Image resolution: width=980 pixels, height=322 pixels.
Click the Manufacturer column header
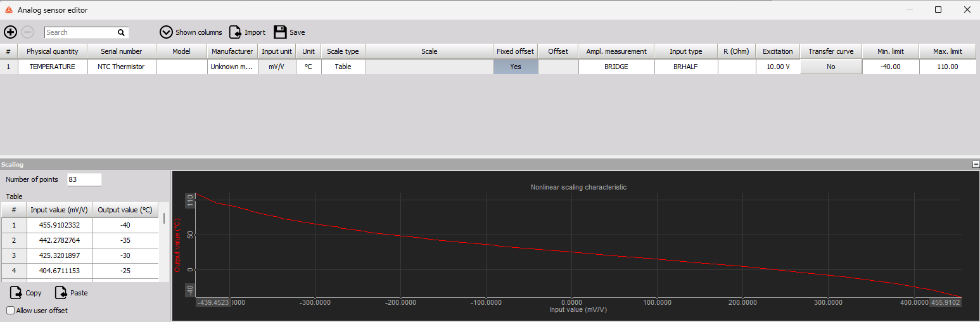[x=232, y=51]
